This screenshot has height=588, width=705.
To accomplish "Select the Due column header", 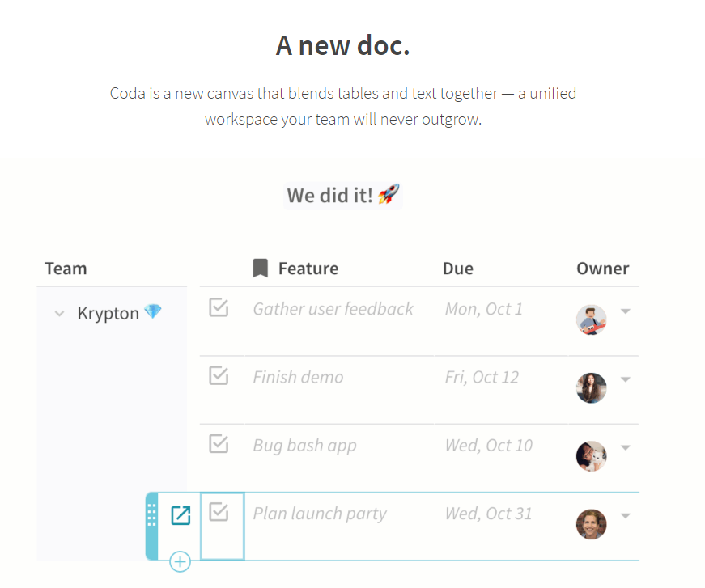I will [458, 268].
